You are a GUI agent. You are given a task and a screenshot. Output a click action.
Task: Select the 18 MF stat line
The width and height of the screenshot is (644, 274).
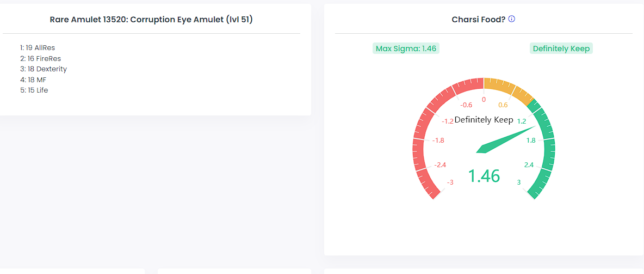(x=33, y=80)
